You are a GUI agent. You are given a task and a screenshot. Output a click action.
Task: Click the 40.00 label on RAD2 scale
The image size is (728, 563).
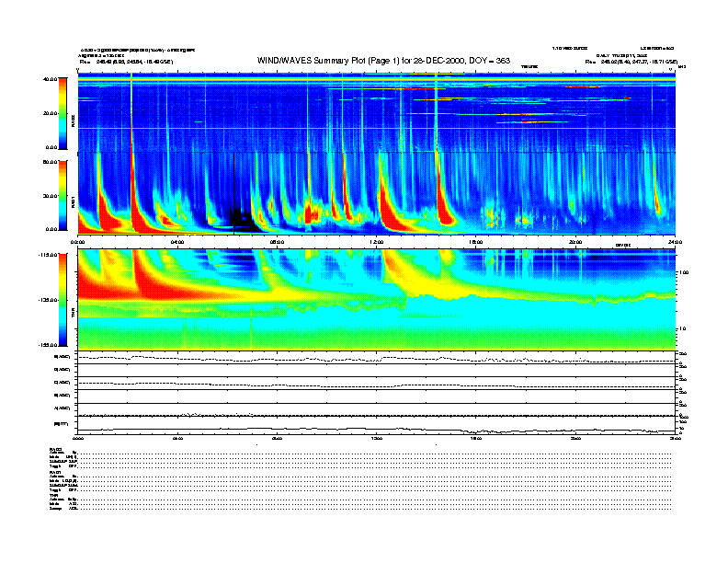[50, 79]
